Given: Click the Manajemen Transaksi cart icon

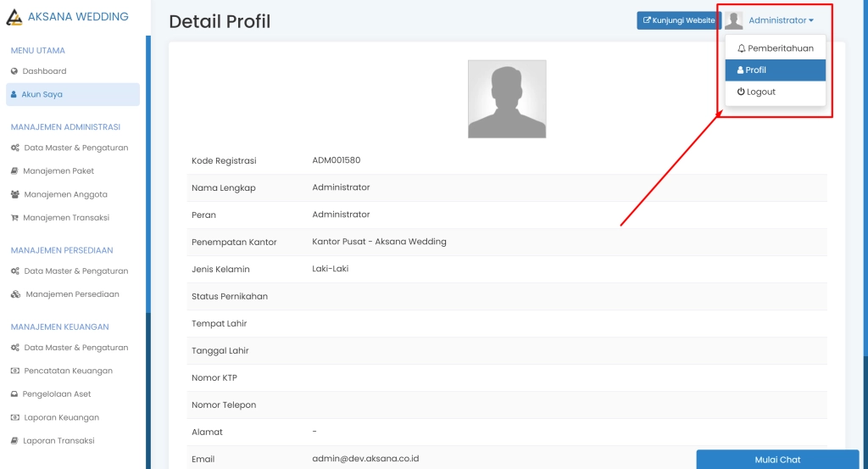Looking at the screenshot, I should click(14, 218).
